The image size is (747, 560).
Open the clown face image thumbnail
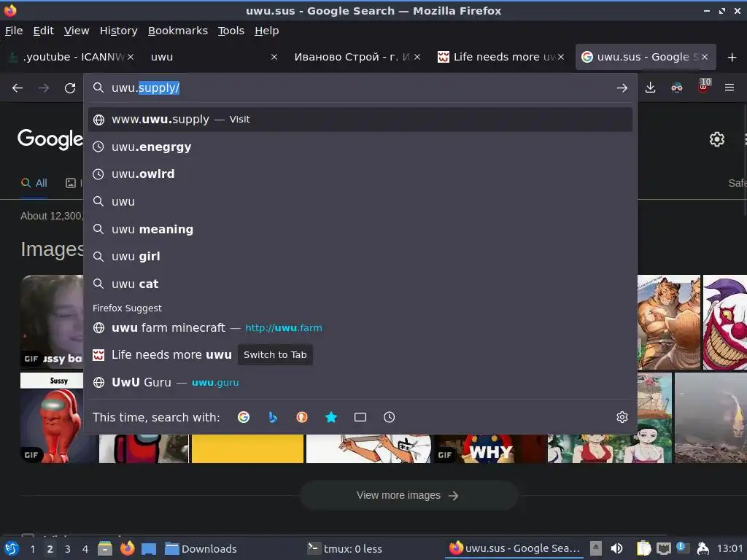tap(725, 322)
